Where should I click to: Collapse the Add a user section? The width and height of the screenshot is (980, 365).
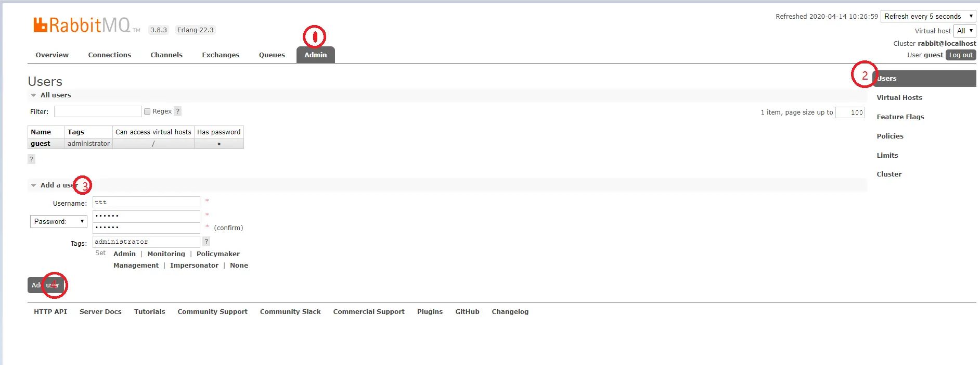point(54,185)
